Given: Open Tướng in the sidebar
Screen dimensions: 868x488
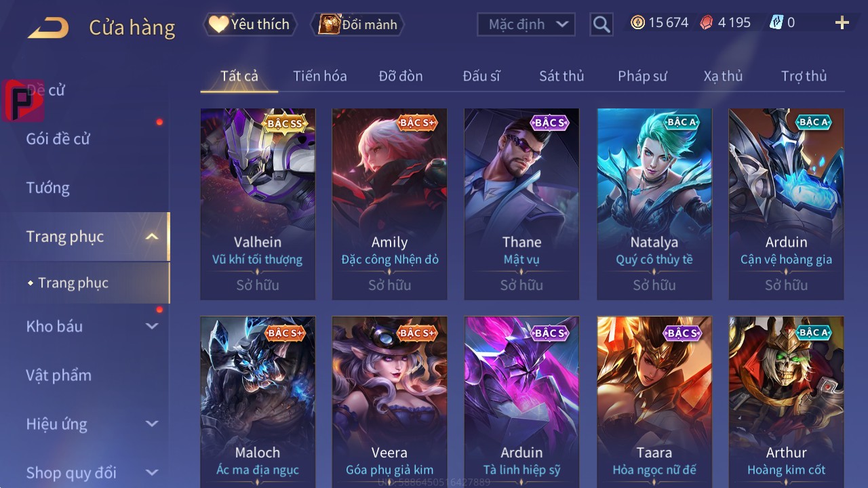Looking at the screenshot, I should pyautogui.click(x=48, y=188).
